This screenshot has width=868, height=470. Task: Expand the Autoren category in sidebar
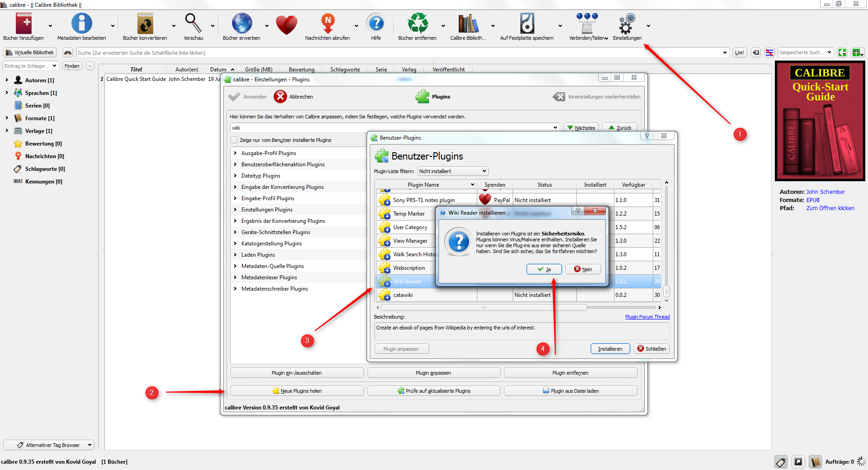(x=7, y=80)
